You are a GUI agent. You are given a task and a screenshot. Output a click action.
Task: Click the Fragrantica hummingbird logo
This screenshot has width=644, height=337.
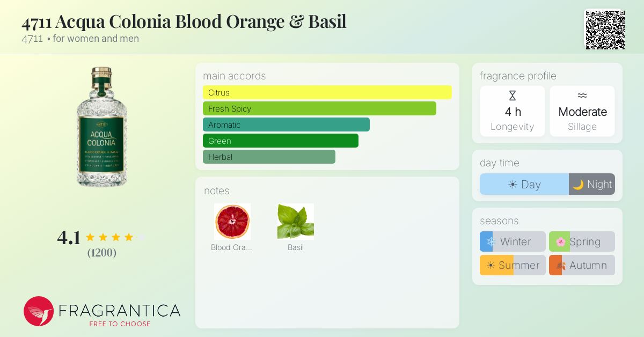coord(39,311)
